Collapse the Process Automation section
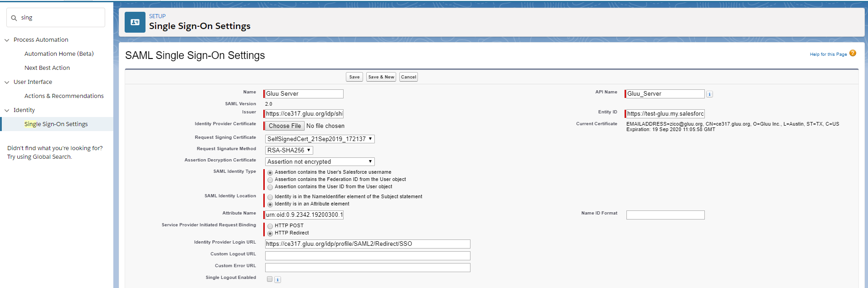The height and width of the screenshot is (288, 868). (7, 40)
